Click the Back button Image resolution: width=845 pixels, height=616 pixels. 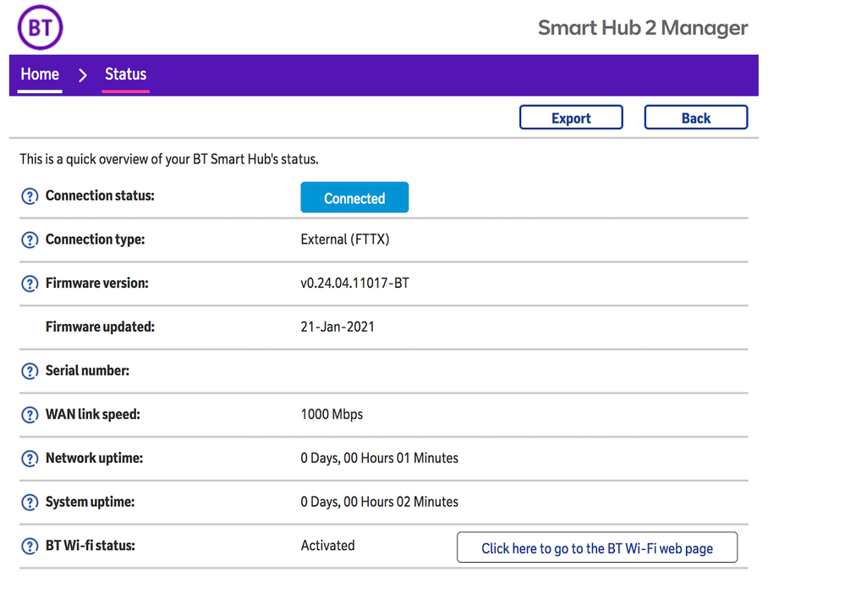click(695, 118)
